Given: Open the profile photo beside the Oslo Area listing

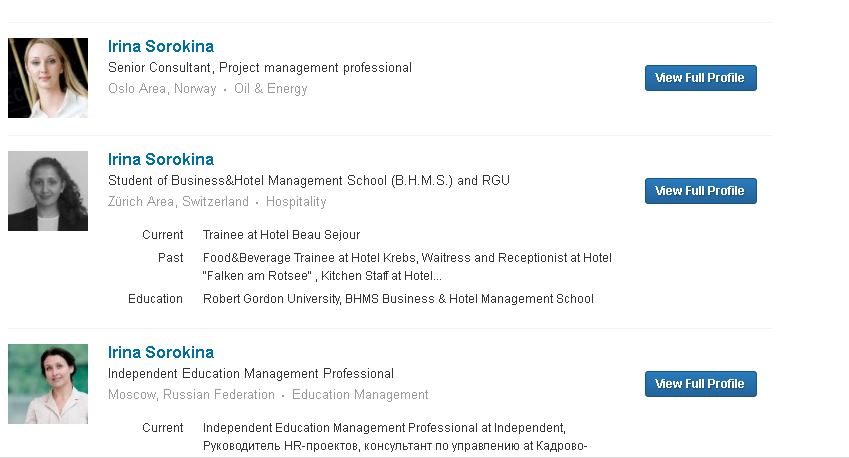Looking at the screenshot, I should tap(48, 78).
